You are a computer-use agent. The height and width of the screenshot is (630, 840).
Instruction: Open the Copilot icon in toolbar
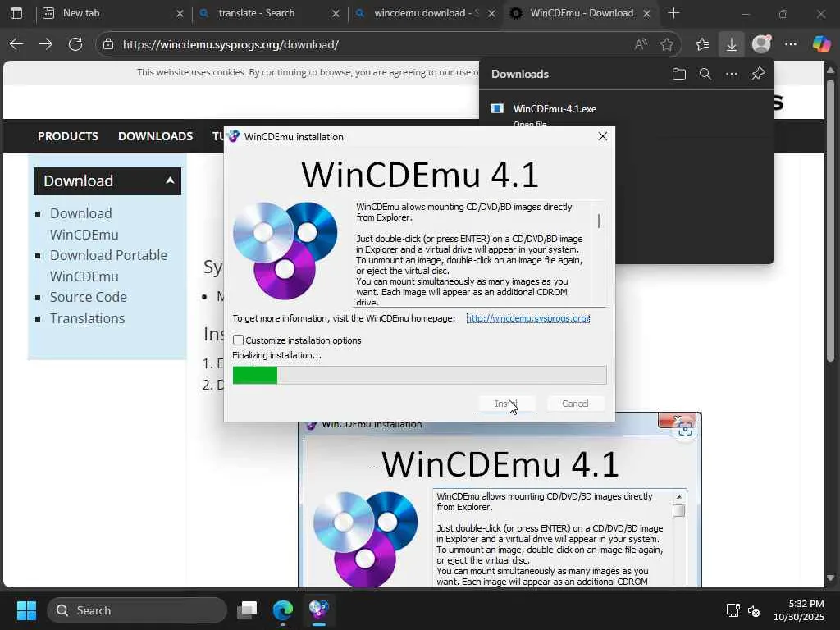tap(821, 44)
